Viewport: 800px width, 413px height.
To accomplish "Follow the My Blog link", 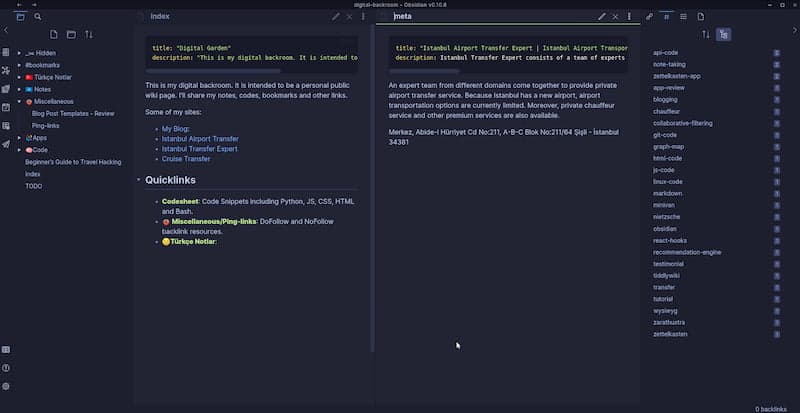I will click(x=176, y=129).
